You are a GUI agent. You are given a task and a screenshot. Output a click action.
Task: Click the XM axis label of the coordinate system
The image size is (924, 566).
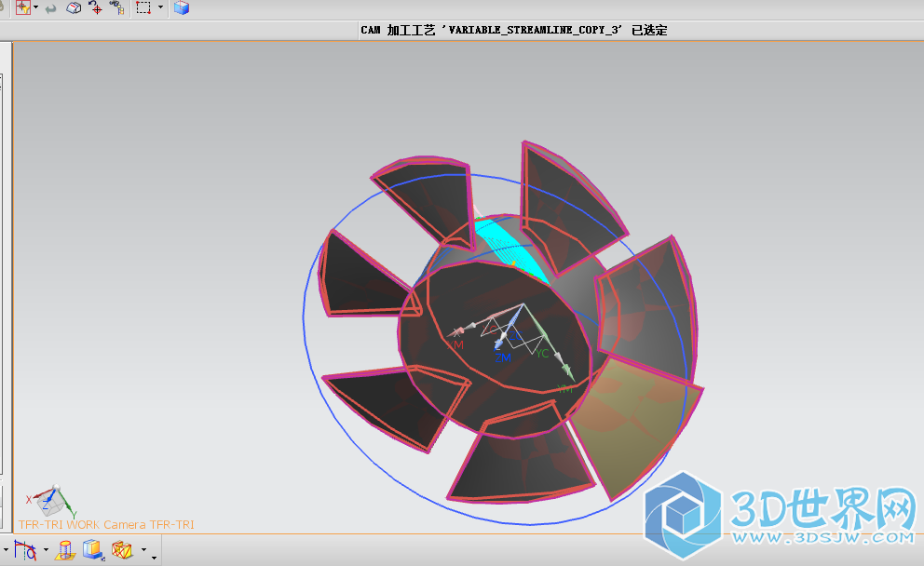tap(455, 344)
